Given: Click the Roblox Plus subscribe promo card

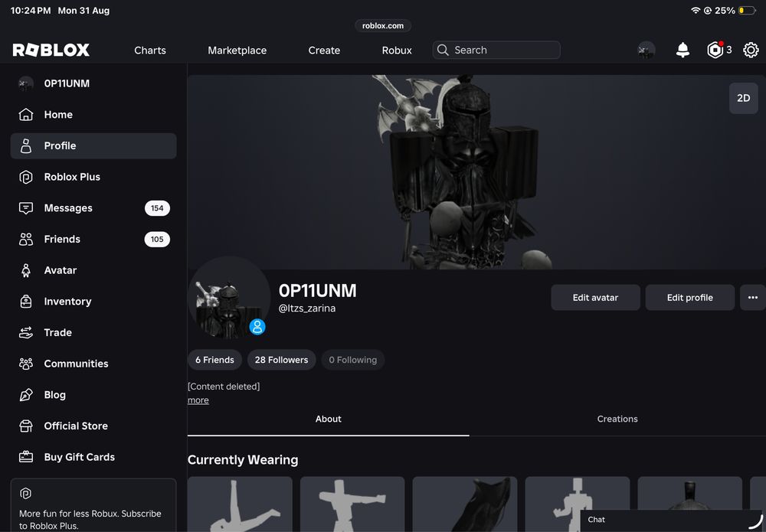Looking at the screenshot, I should pyautogui.click(x=93, y=506).
